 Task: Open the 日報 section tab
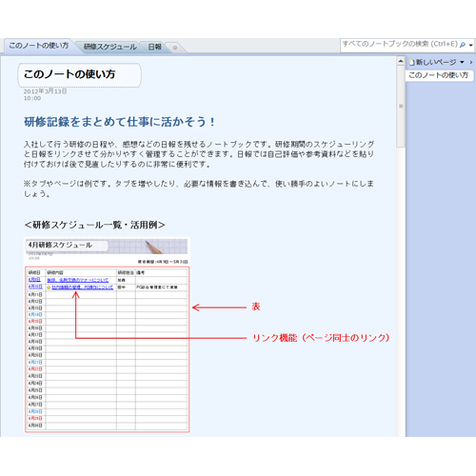click(x=154, y=47)
